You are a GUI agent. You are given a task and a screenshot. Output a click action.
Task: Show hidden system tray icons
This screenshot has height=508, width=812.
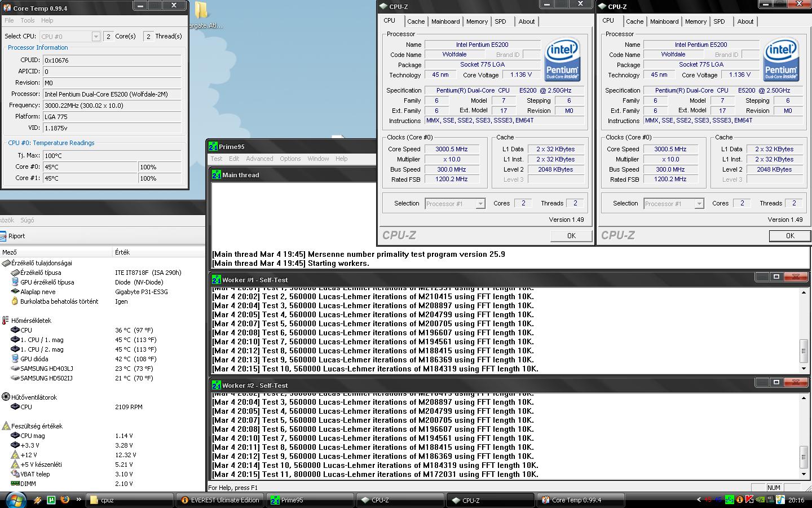click(x=699, y=500)
